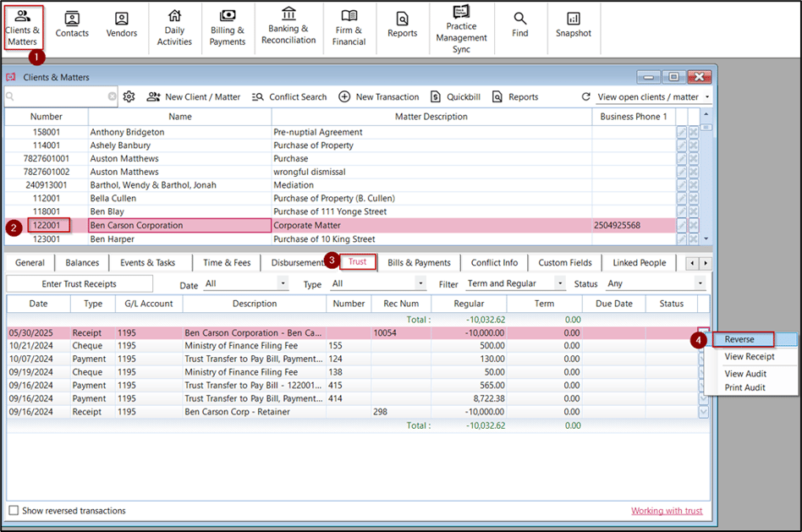
Task: Click the refresh icon near View open clients
Action: [586, 96]
